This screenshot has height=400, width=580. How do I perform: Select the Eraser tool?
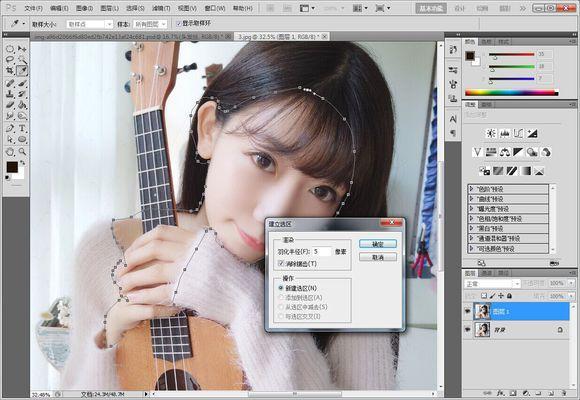(10, 105)
